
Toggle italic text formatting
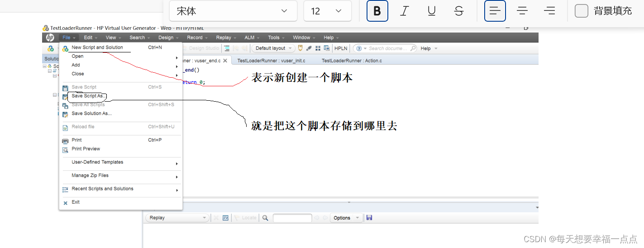pyautogui.click(x=405, y=11)
